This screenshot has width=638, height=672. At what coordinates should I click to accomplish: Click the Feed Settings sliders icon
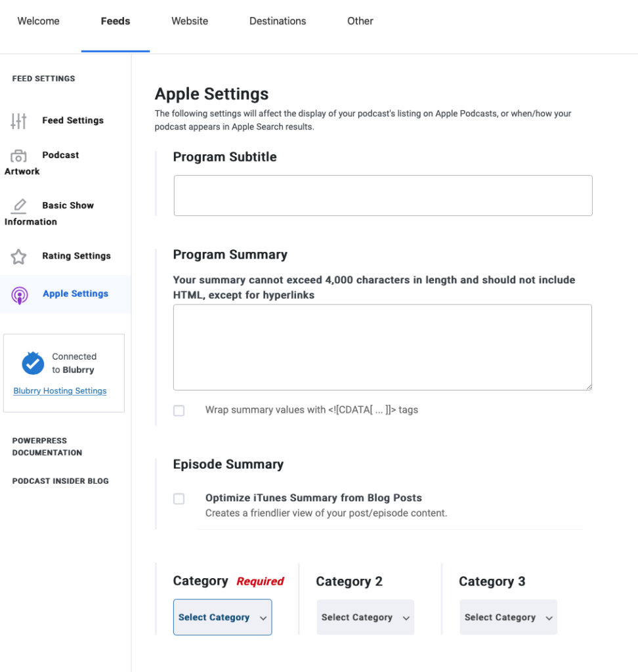pyautogui.click(x=19, y=121)
